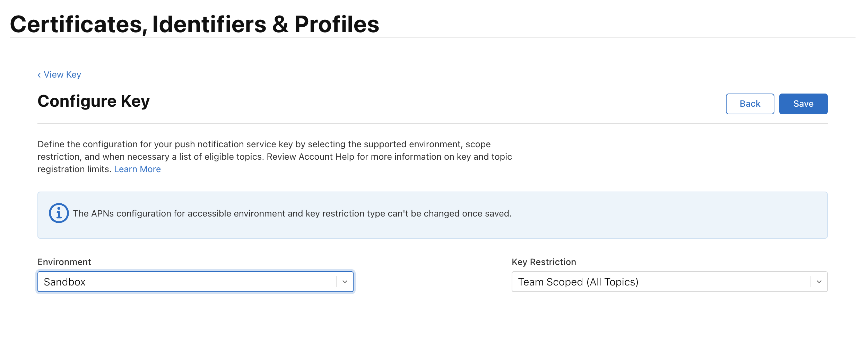
Task: Click the Key Restriction dropdown chevron
Action: (x=819, y=282)
